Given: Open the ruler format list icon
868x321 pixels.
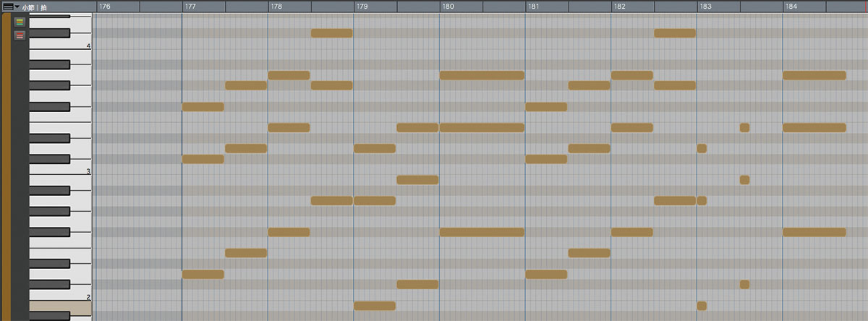Looking at the screenshot, I should tap(7, 7).
